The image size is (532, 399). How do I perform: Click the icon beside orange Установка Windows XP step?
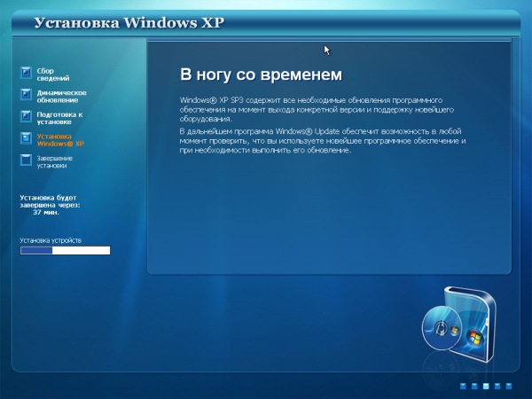pos(25,139)
